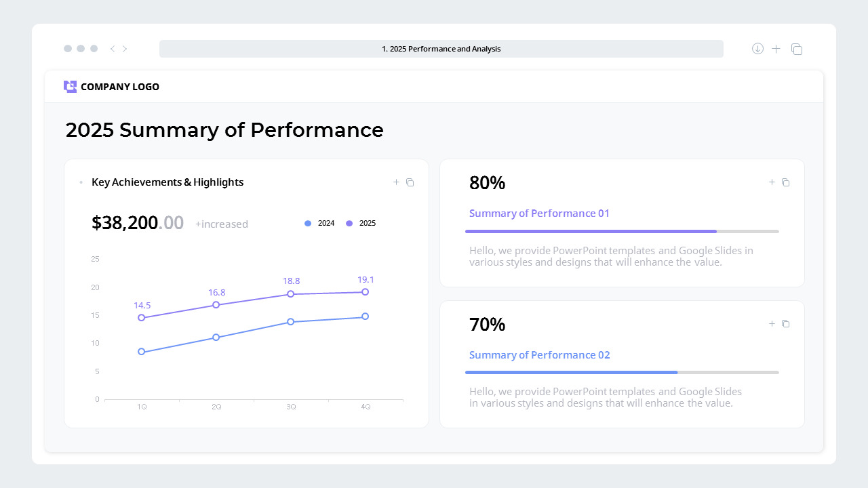
Task: Select the 19.1 data point on the chart
Action: pyautogui.click(x=365, y=291)
